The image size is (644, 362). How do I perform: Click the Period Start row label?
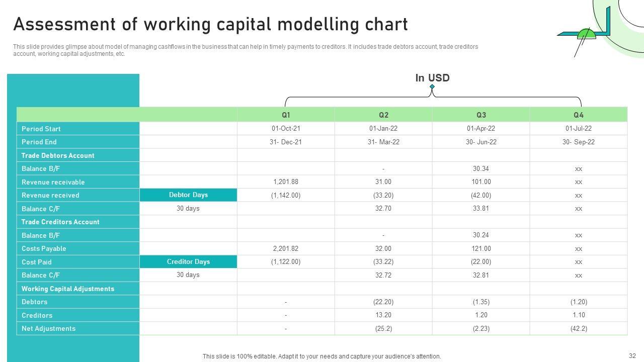41,129
